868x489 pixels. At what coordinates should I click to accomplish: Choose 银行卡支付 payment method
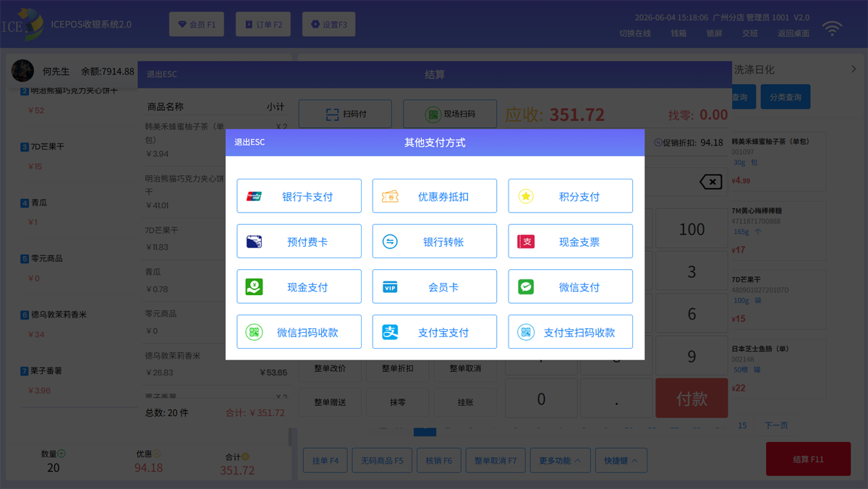299,196
